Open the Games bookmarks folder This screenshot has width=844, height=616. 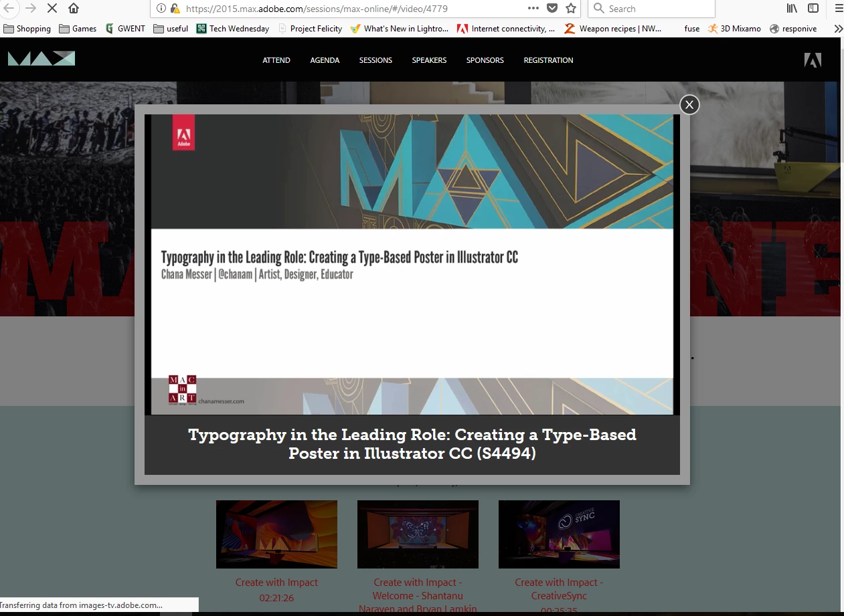(x=78, y=29)
